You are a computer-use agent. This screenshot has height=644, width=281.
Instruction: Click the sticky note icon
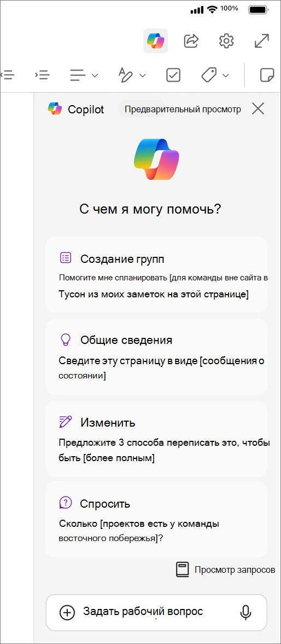[267, 75]
